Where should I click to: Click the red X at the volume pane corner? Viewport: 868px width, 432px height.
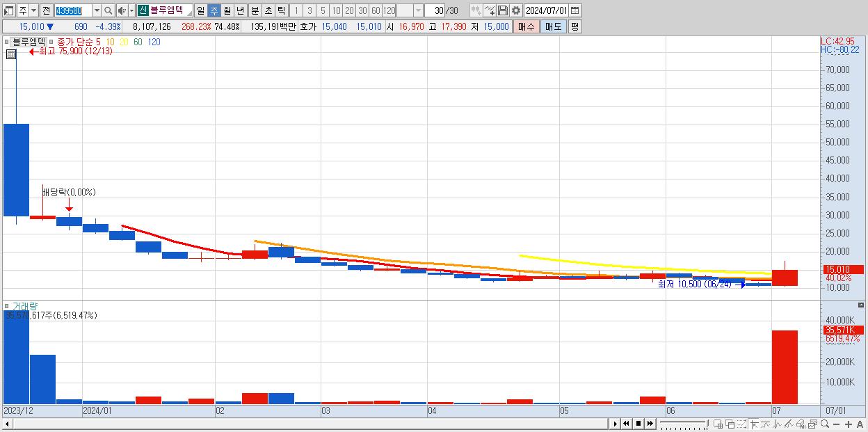[x=862, y=305]
